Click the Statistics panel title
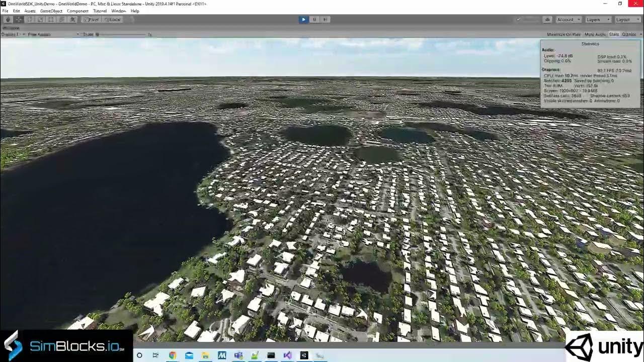644x362 pixels. click(x=590, y=44)
